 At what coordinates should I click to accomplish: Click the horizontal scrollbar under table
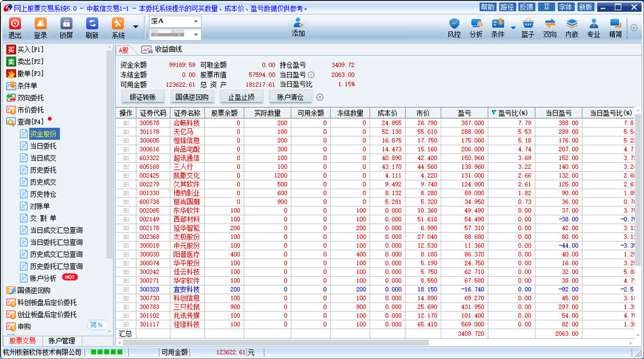point(275,343)
